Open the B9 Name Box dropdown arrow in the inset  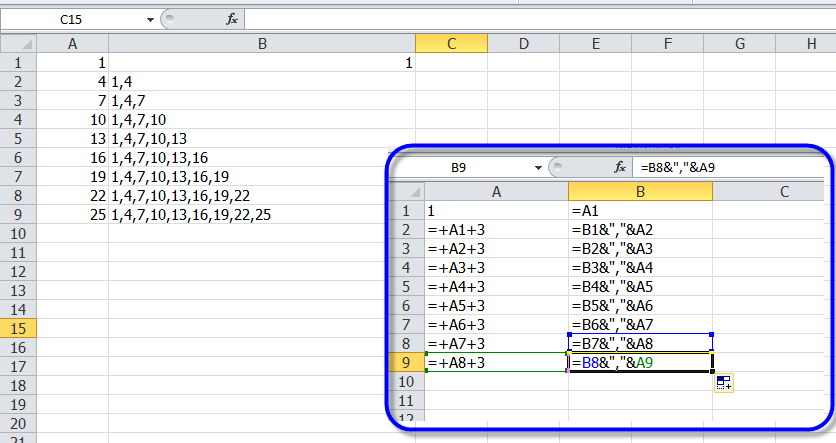[x=538, y=168]
